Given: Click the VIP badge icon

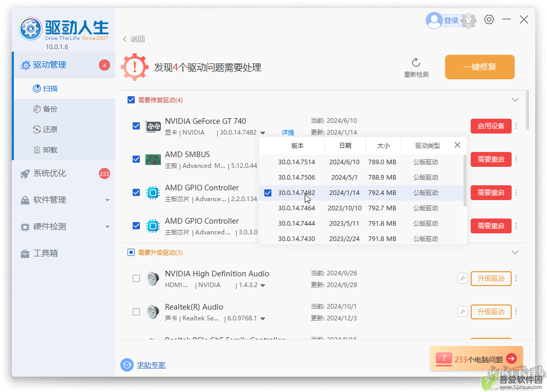Looking at the screenshot, I should [x=469, y=20].
